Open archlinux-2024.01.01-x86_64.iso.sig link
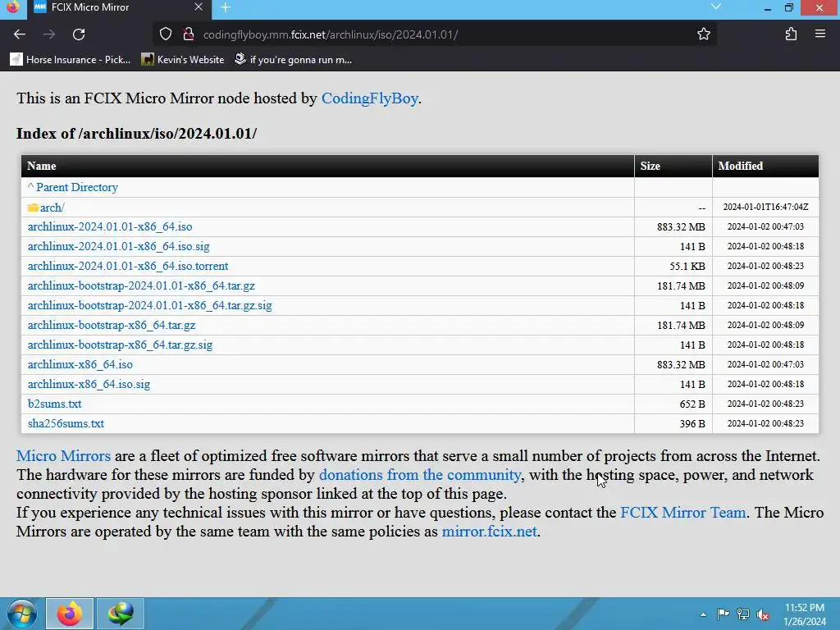The width and height of the screenshot is (840, 630). (x=118, y=246)
